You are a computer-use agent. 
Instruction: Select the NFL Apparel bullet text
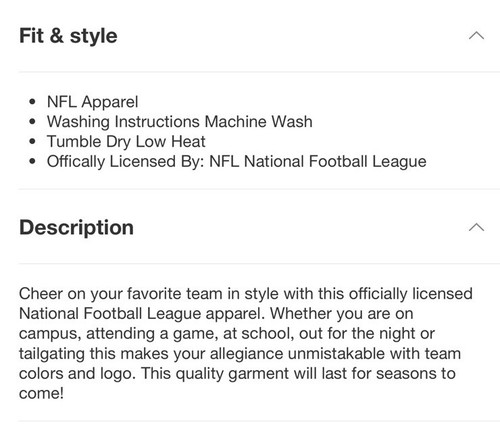pyautogui.click(x=92, y=102)
